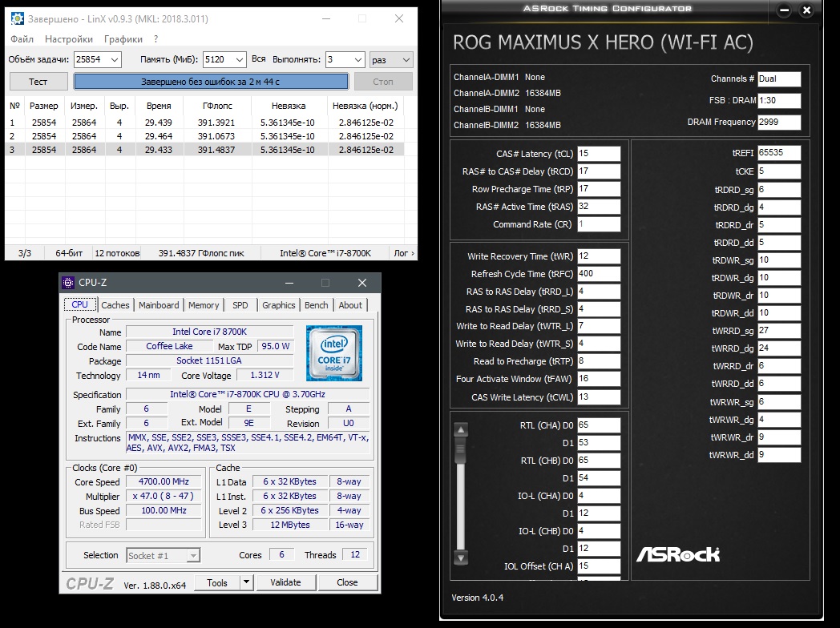Minimize the ASRock Timing Configurator window
The height and width of the screenshot is (628, 840).
pyautogui.click(x=784, y=10)
